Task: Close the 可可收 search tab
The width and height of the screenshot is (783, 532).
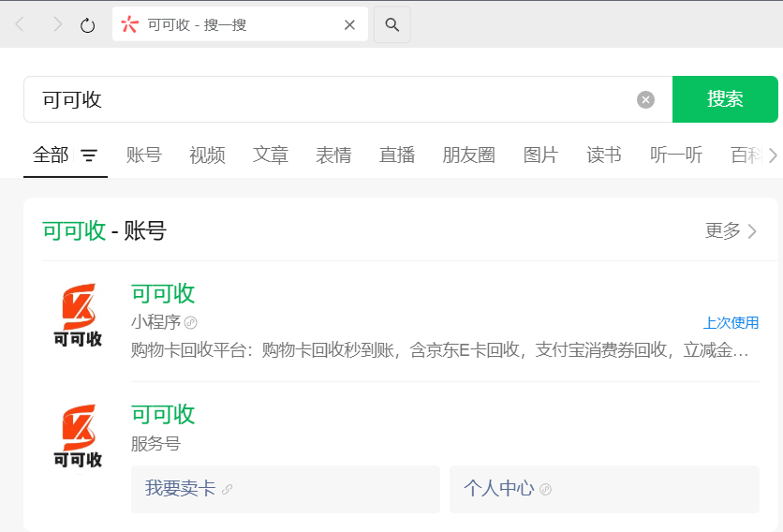Action: (349, 25)
